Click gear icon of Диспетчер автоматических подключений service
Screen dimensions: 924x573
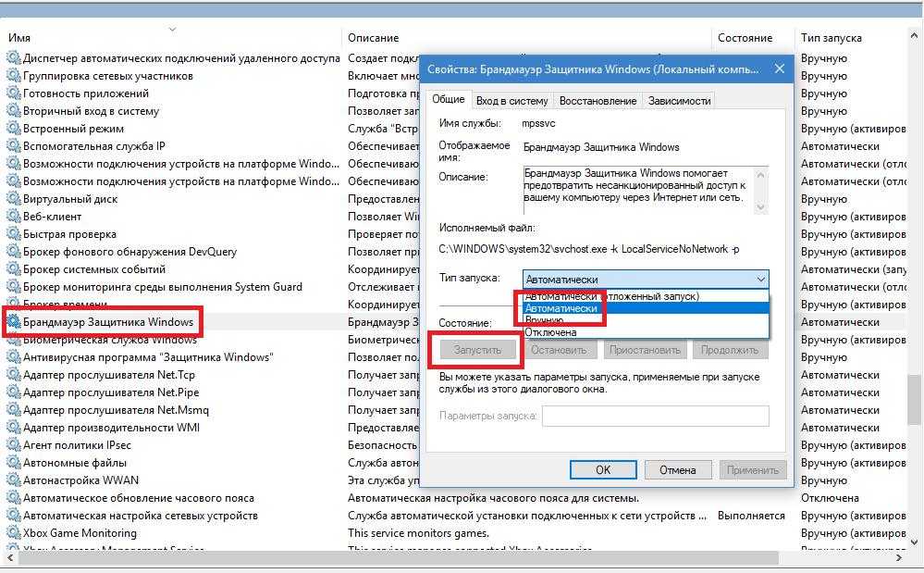[13, 57]
